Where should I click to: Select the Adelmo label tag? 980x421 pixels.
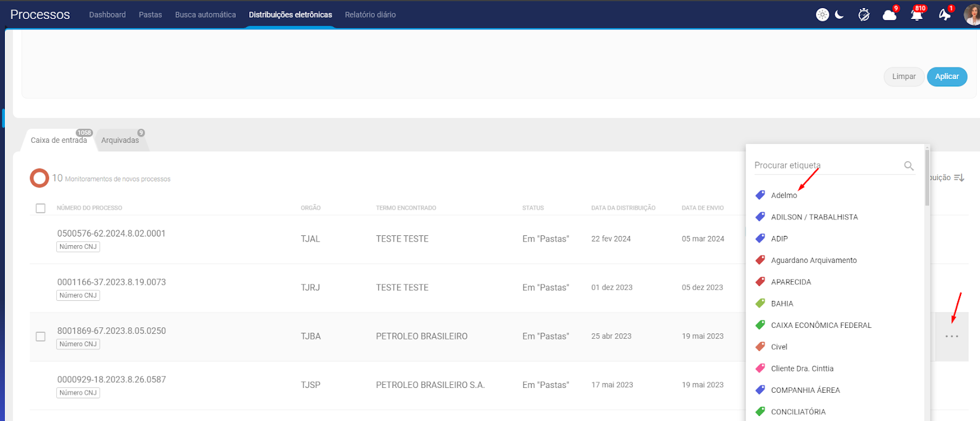point(783,195)
